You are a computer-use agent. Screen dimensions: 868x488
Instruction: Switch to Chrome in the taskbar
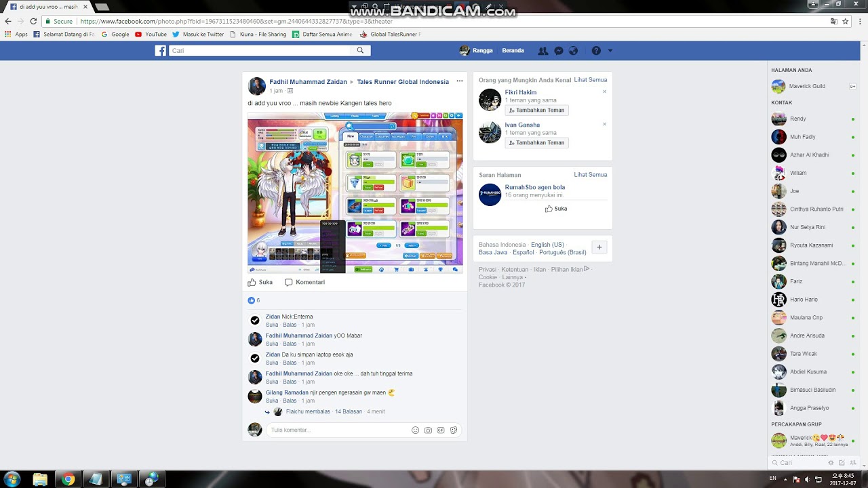(68, 479)
